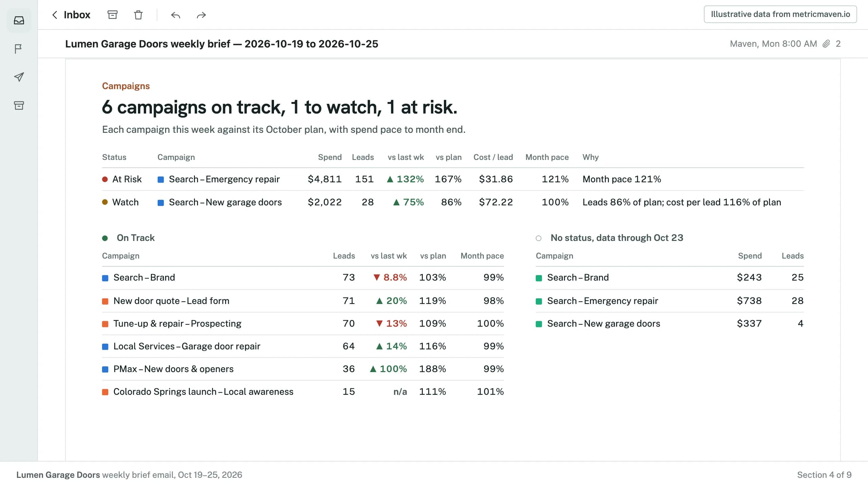The height and width of the screenshot is (488, 868).
Task: Open the flagged messages sidebar icon
Action: tap(19, 49)
